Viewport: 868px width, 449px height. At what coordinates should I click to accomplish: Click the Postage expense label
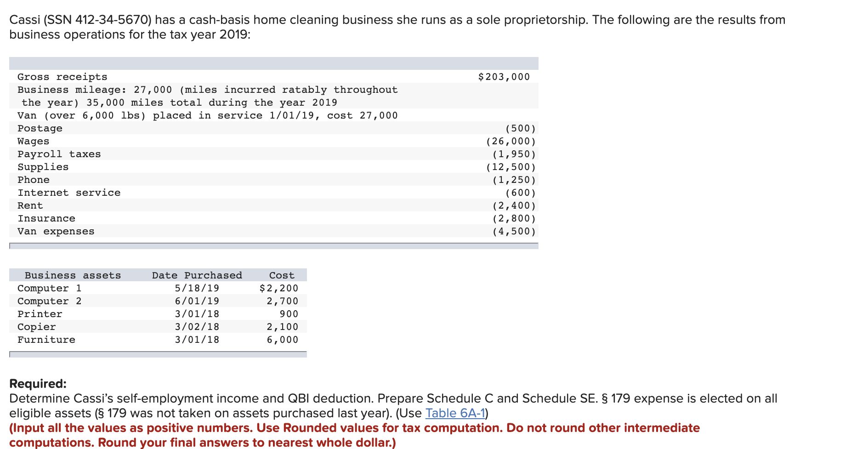[x=40, y=128]
